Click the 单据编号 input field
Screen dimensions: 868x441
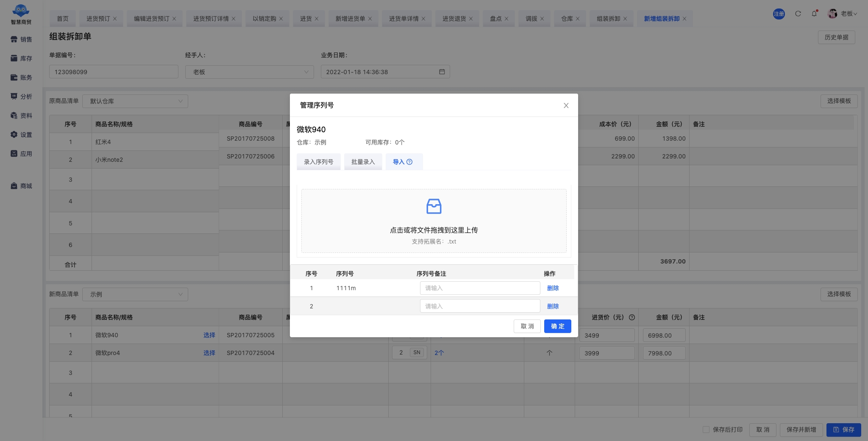(114, 72)
